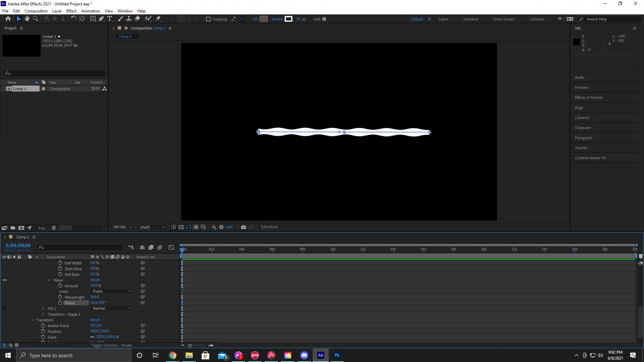Screen dimensions: 644x362
Task: Collapse the layer Transform group
Action: (33, 320)
